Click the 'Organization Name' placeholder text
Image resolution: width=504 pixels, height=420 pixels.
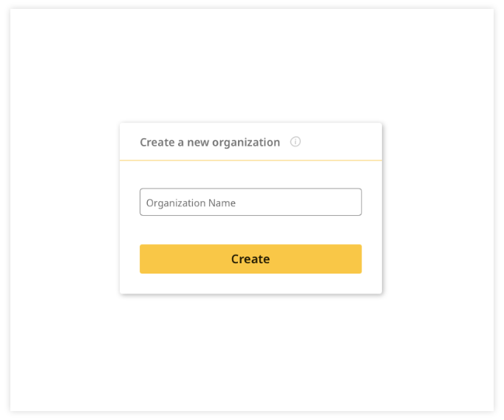pyautogui.click(x=191, y=203)
